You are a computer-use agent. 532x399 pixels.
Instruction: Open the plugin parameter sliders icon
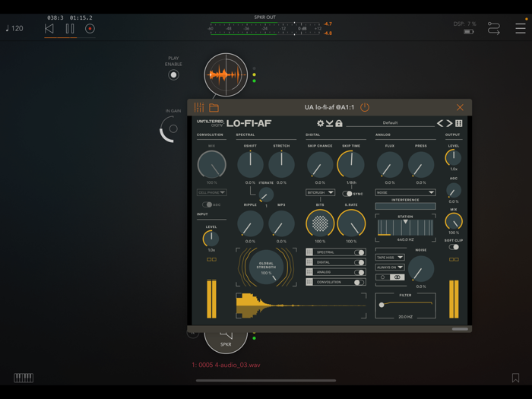[199, 108]
